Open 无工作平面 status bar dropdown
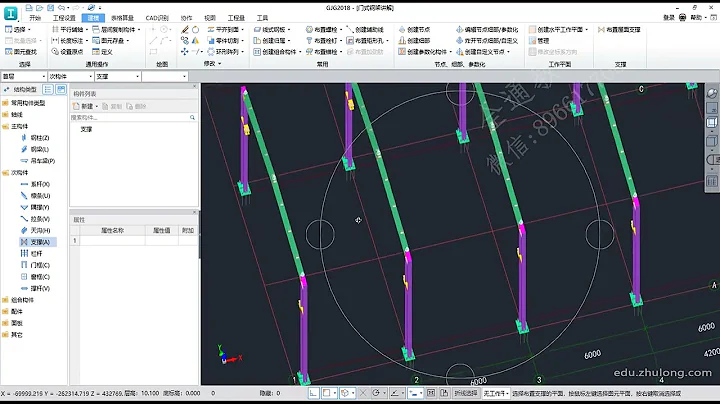 496,393
